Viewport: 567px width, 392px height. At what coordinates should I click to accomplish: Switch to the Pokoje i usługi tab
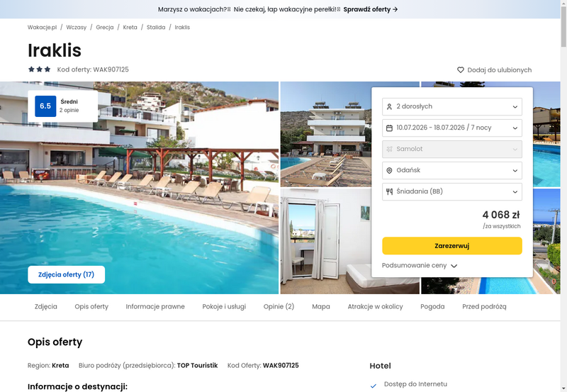224,307
